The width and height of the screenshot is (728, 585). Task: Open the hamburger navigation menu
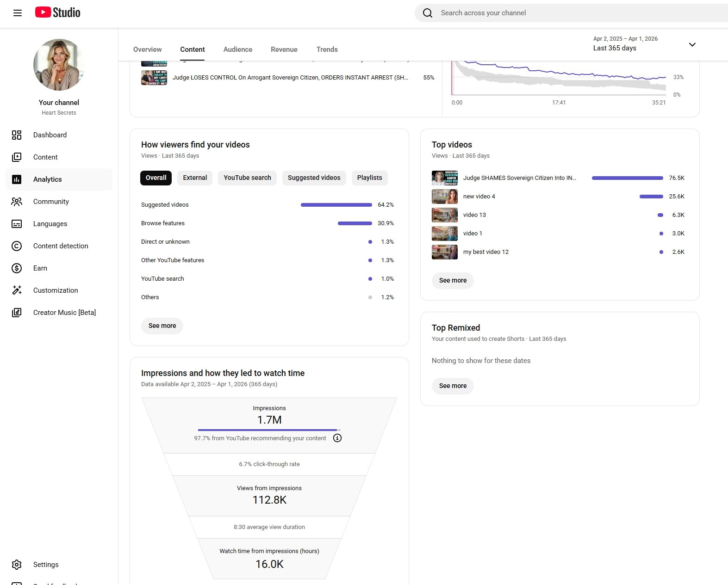click(x=18, y=13)
